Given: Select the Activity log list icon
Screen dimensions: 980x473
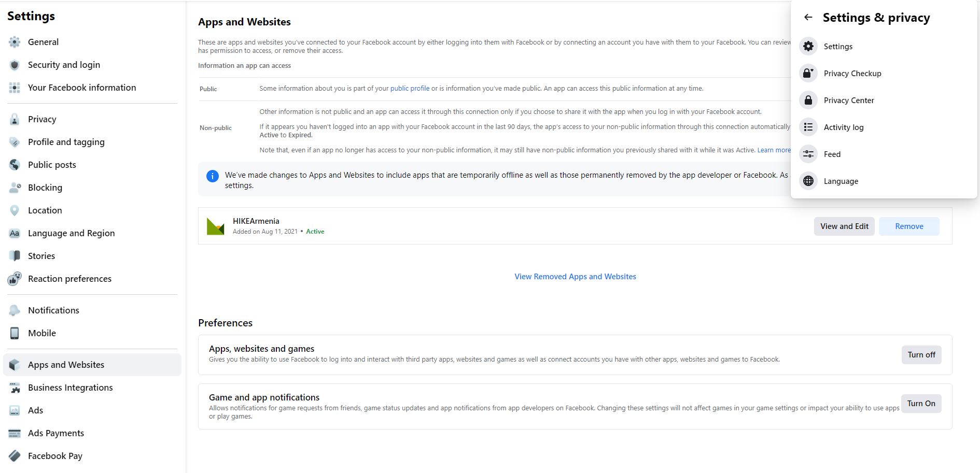Looking at the screenshot, I should point(808,127).
